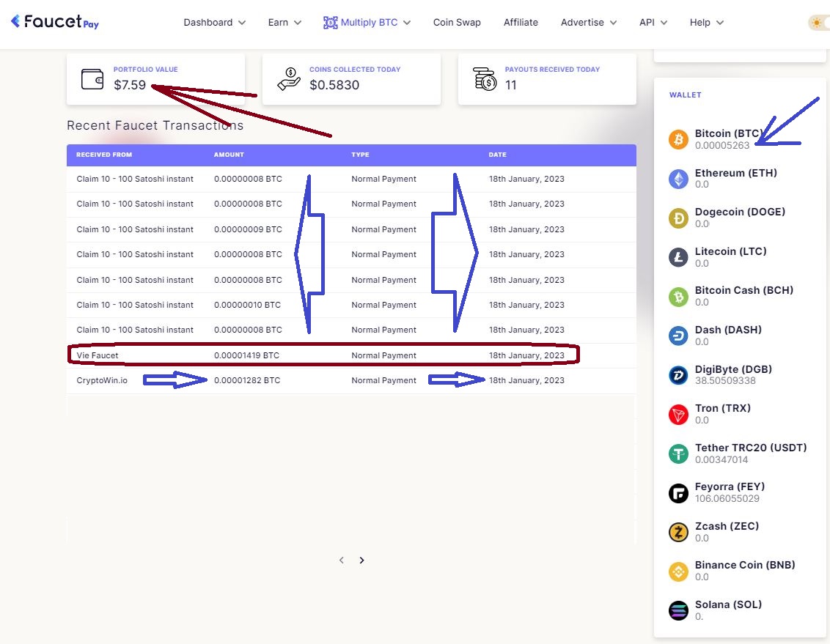
Task: Click the 0.00347014 Tether balance
Action: coord(721,459)
